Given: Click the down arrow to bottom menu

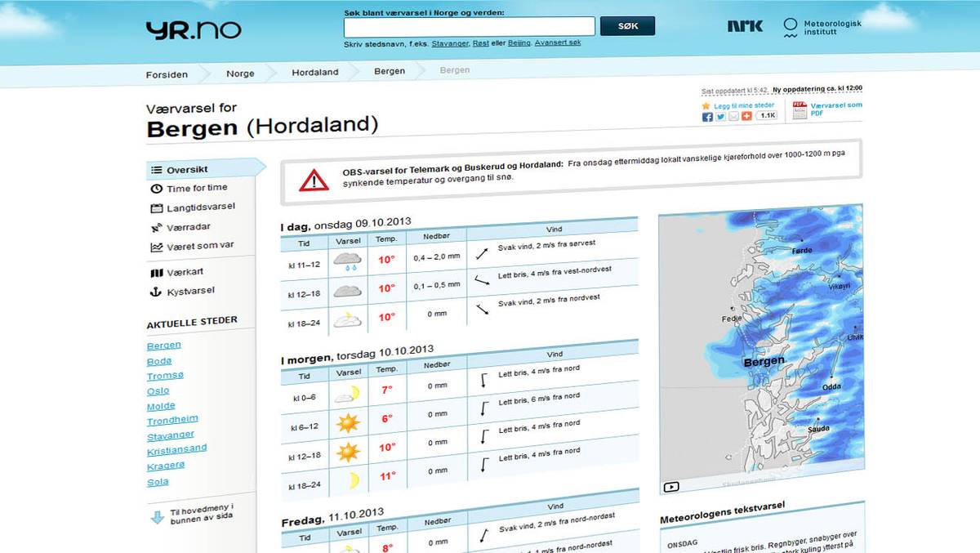Looking at the screenshot, I should pyautogui.click(x=157, y=516).
